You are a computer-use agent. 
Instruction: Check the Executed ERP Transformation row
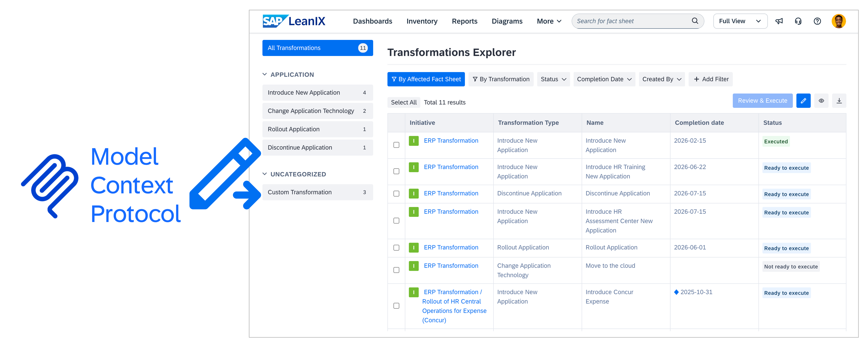[x=396, y=145]
